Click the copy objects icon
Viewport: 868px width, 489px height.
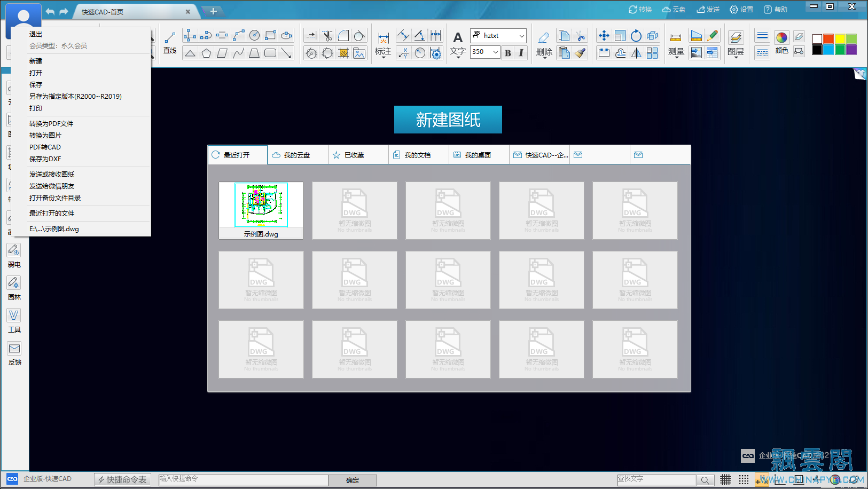click(x=564, y=36)
